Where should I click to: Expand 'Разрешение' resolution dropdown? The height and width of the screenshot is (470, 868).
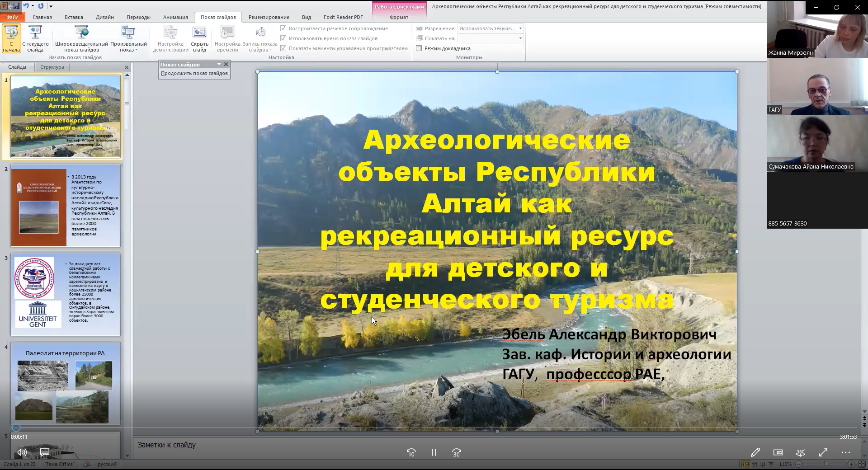point(520,28)
